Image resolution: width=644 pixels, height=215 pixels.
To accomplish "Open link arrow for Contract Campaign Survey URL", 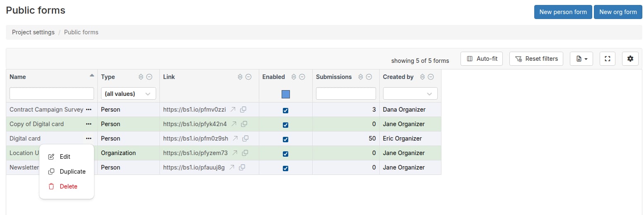I will click(x=233, y=110).
